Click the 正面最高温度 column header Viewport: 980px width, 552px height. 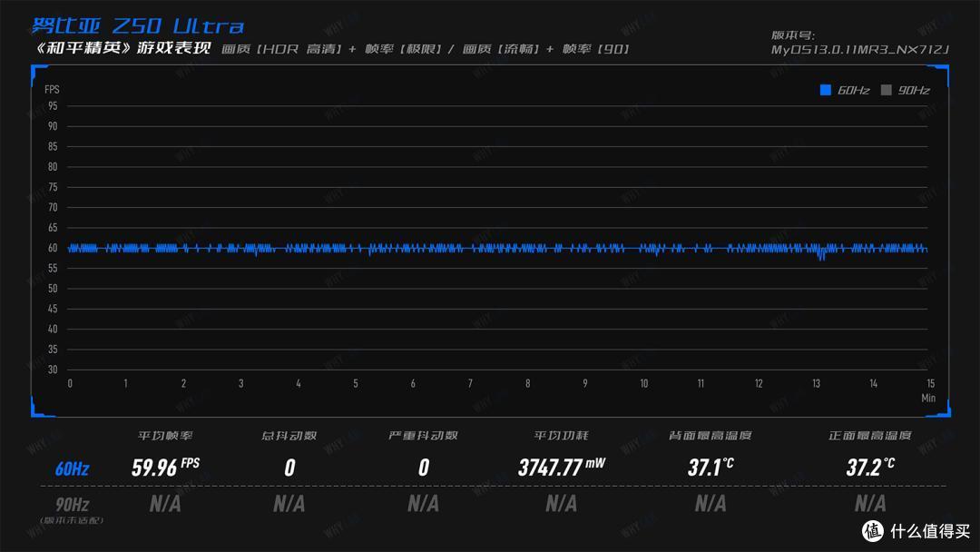tap(869, 436)
